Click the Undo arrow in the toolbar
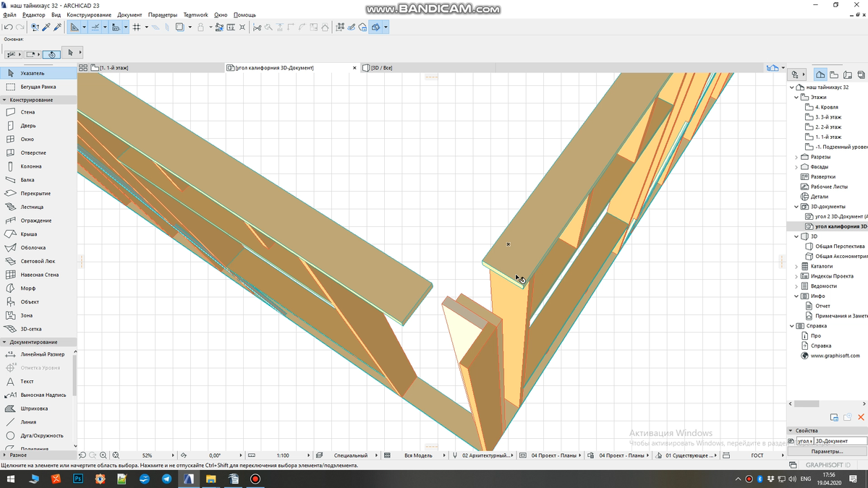 tap(8, 27)
